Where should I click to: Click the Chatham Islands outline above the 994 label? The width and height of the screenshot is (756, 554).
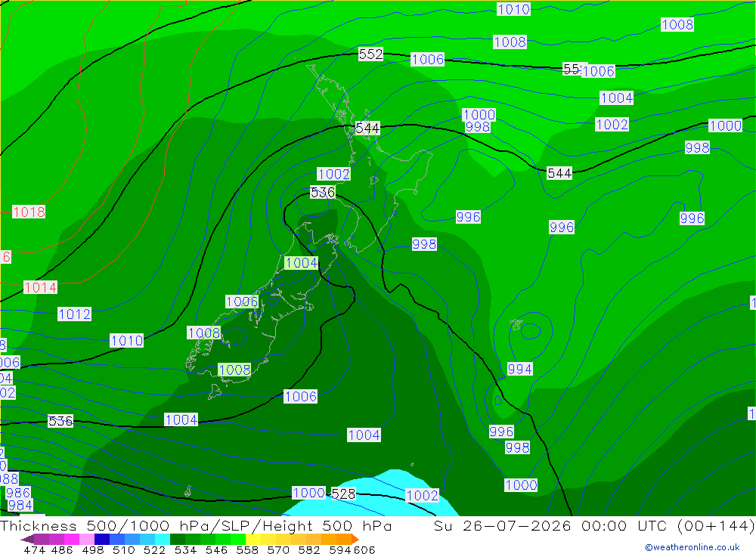(516, 324)
